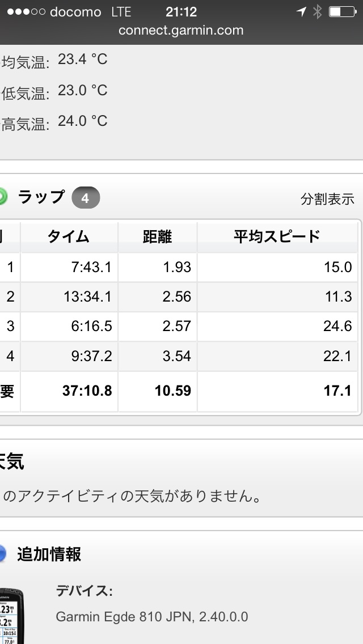The image size is (363, 644).
Task: Tap the signal strength dots
Action: pyautogui.click(x=26, y=12)
